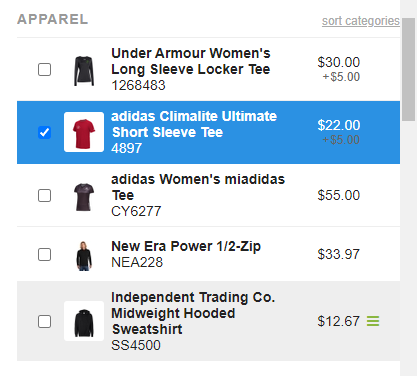Uncheck the adidas Climalite Ultimate Tee checkbox
The height and width of the screenshot is (376, 418).
click(x=44, y=132)
